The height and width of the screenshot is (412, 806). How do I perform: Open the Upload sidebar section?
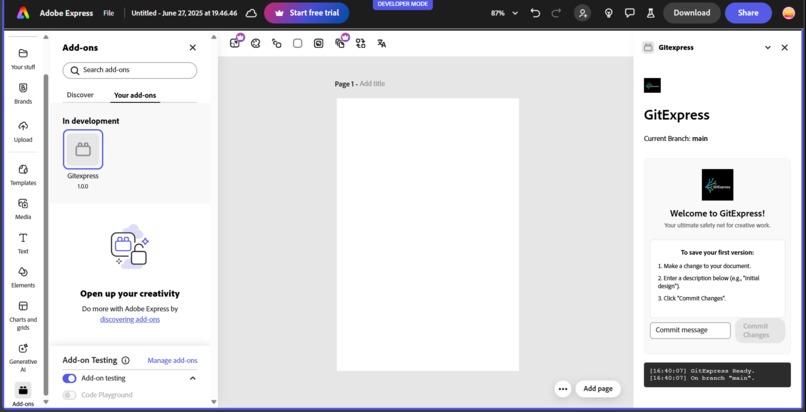(23, 132)
